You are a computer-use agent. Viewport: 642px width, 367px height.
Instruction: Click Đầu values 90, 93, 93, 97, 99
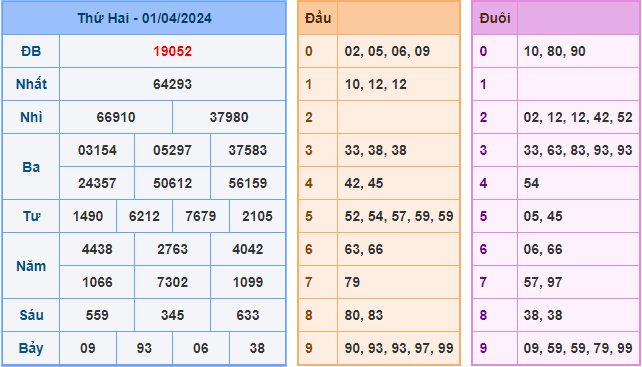click(x=399, y=349)
